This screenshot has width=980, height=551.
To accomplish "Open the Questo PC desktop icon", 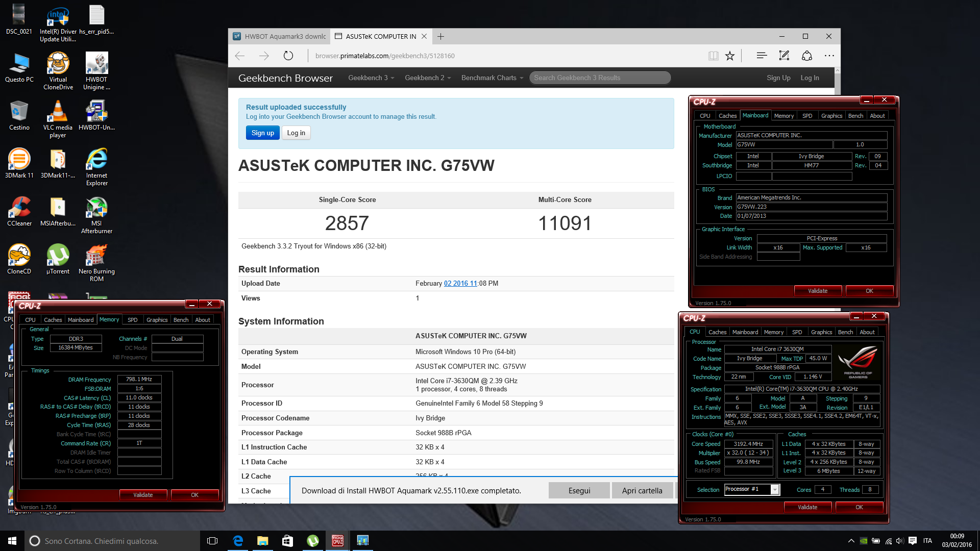I will (x=19, y=68).
